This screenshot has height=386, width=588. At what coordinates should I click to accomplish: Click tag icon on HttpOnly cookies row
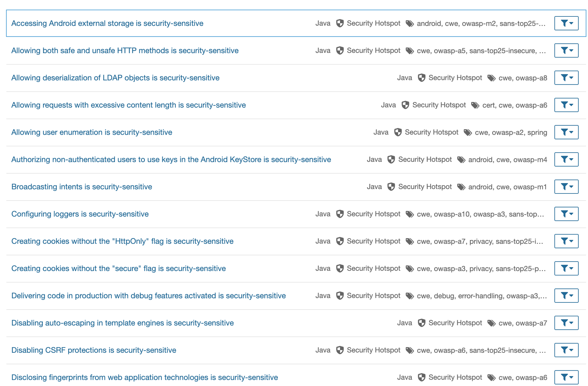coord(410,241)
